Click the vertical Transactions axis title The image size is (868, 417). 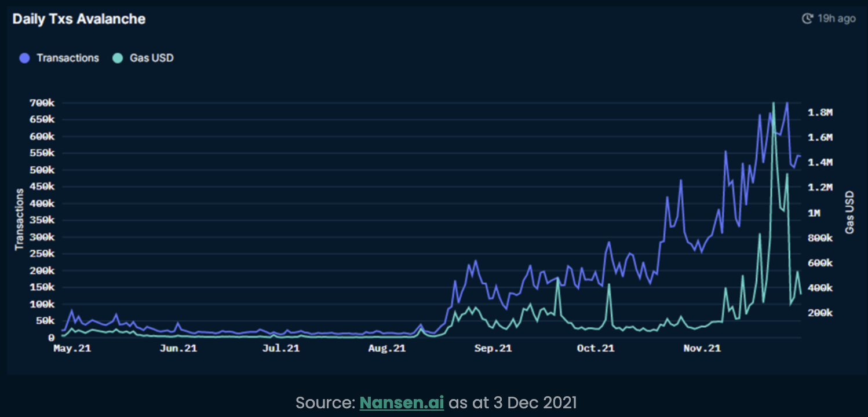(x=19, y=220)
